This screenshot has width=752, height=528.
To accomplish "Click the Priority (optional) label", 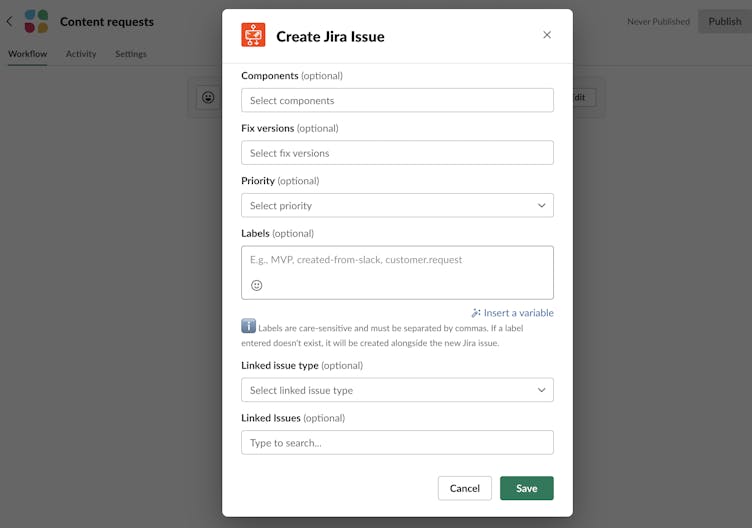I will coord(280,181).
